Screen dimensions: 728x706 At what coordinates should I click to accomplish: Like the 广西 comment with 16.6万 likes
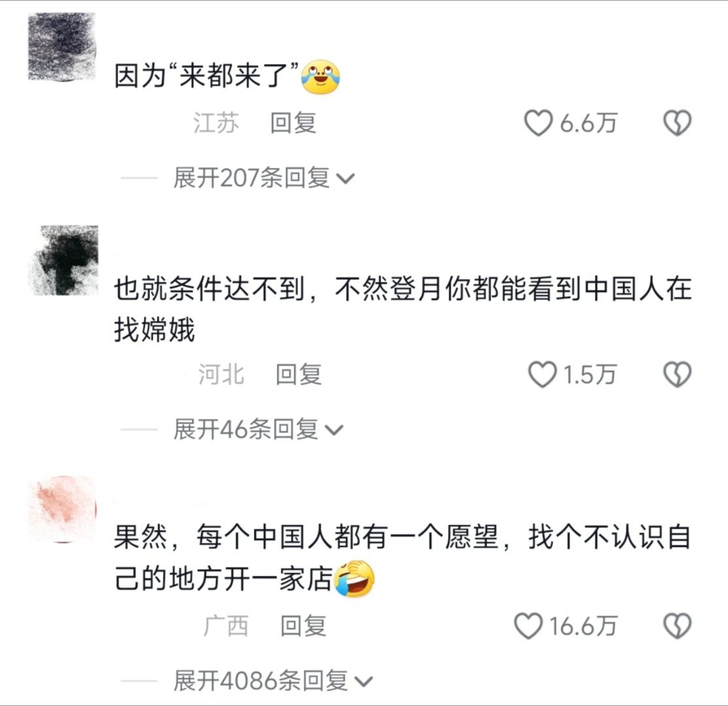[x=529, y=626]
